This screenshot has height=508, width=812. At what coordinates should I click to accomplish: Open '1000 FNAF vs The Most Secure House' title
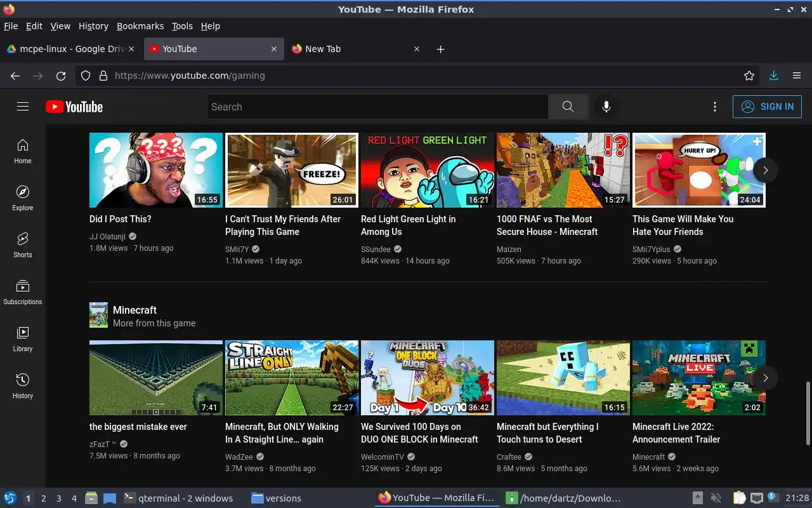(547, 225)
